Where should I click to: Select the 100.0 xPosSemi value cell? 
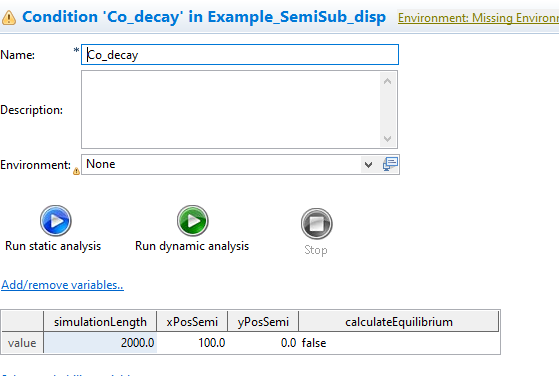coord(192,343)
